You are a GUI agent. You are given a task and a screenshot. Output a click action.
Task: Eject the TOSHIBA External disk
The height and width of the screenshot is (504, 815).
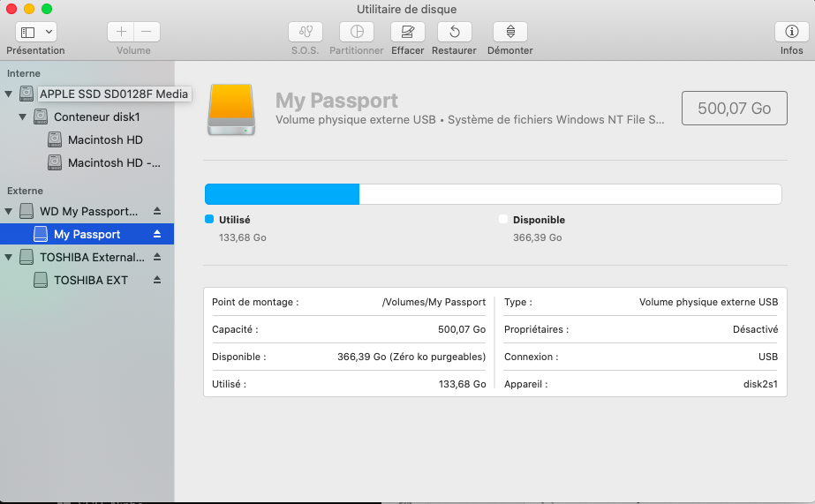[x=157, y=258]
